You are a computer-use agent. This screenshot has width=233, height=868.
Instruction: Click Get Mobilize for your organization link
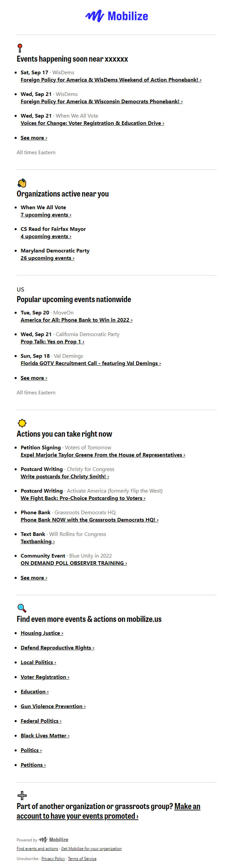91,848
